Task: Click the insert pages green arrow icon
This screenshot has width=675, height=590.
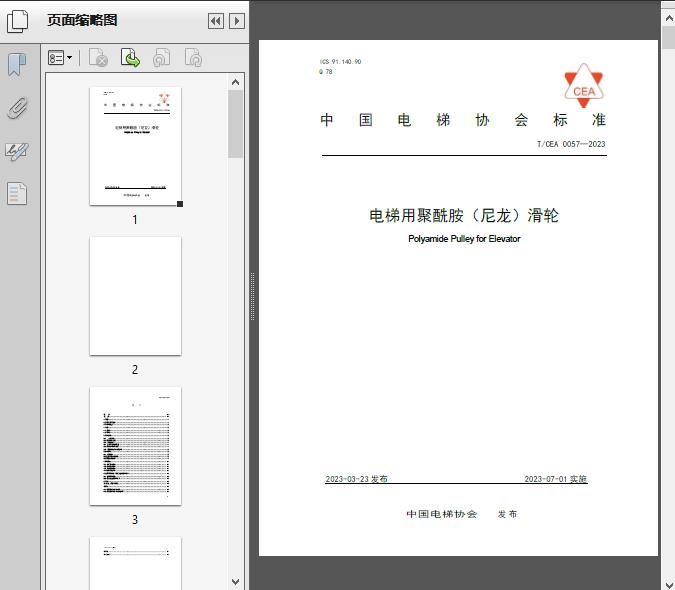Action: 130,58
